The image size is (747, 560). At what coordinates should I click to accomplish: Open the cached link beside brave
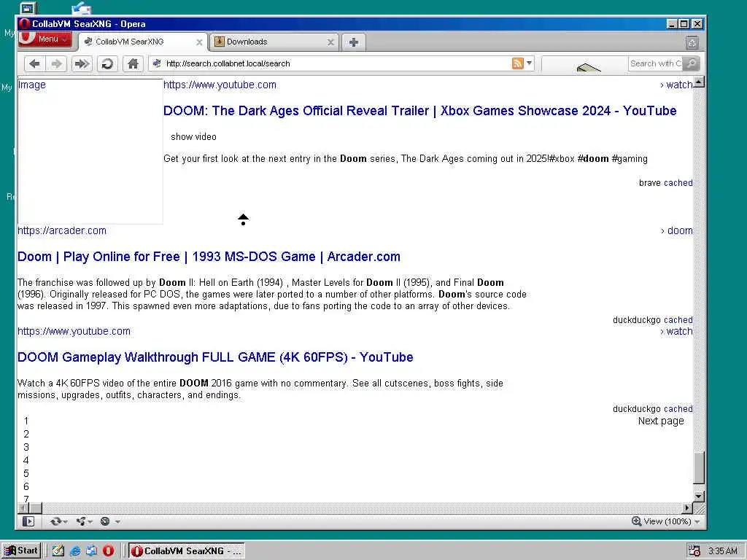click(678, 183)
